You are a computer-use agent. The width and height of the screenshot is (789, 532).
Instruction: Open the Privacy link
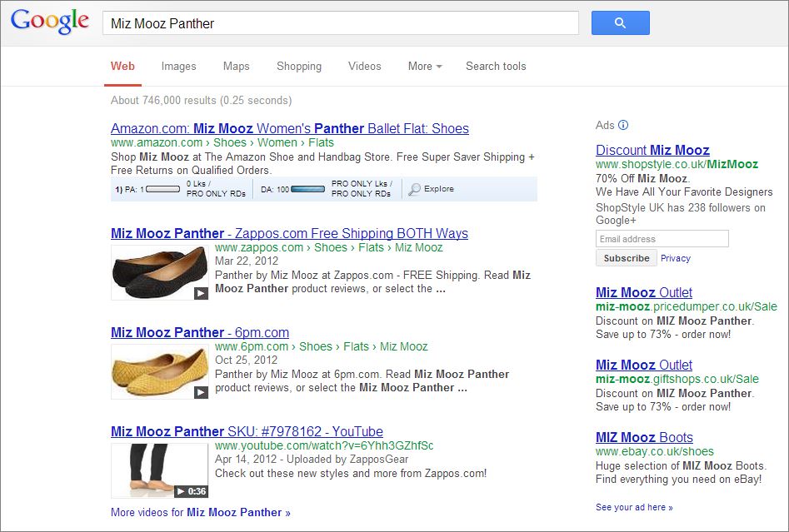coord(676,258)
